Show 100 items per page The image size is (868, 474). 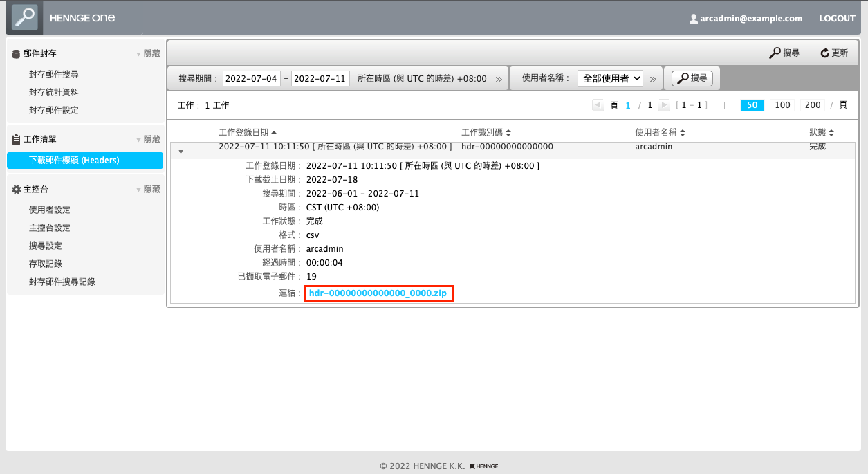782,105
